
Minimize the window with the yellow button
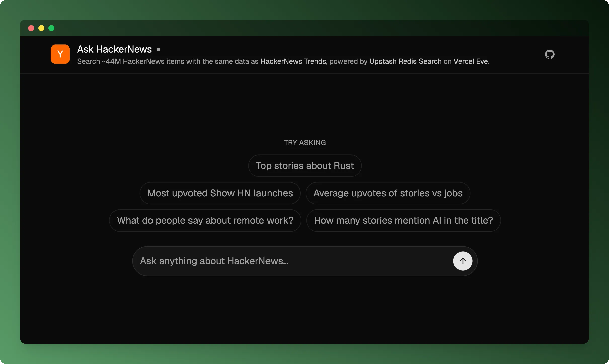pos(41,28)
